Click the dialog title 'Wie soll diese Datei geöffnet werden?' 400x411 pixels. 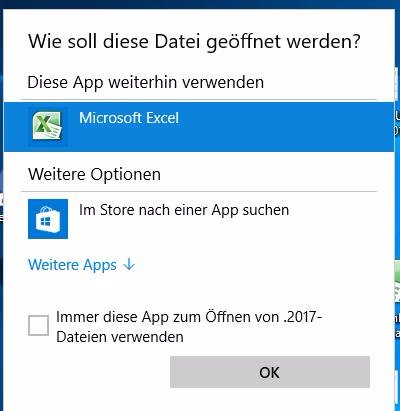pyautogui.click(x=194, y=42)
